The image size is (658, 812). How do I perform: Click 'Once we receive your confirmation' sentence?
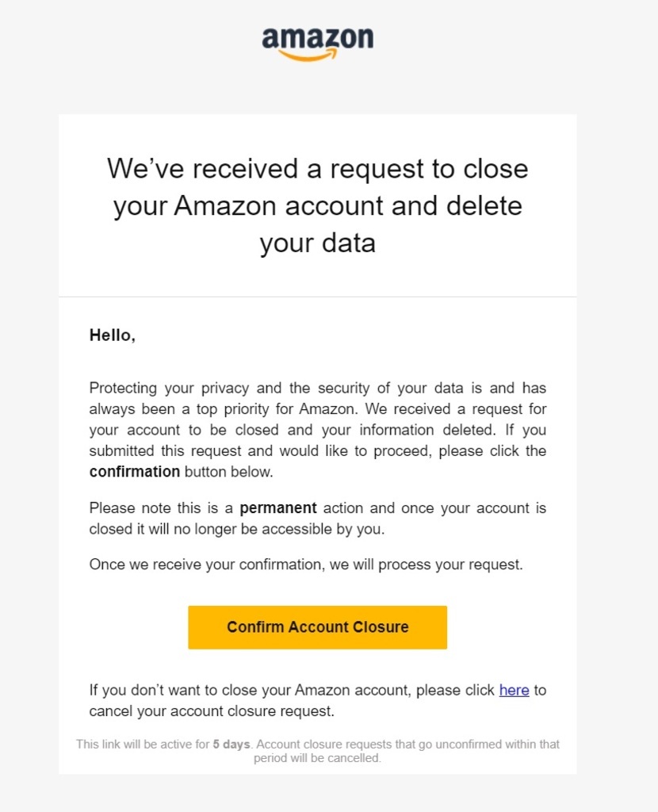(306, 564)
